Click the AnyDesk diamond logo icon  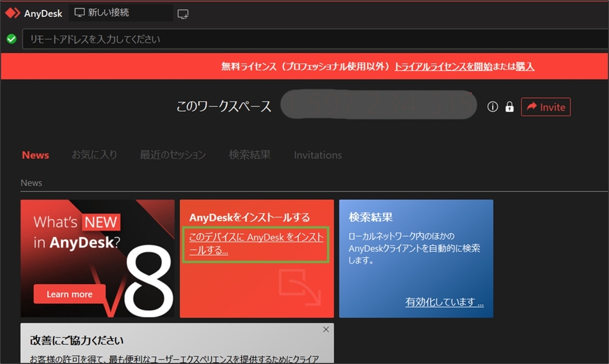(x=13, y=13)
